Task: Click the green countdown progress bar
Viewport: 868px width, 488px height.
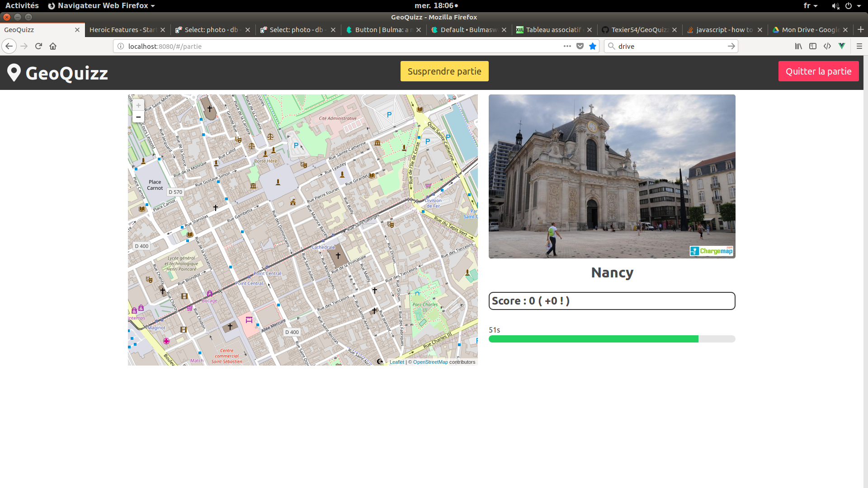Action: (x=593, y=339)
